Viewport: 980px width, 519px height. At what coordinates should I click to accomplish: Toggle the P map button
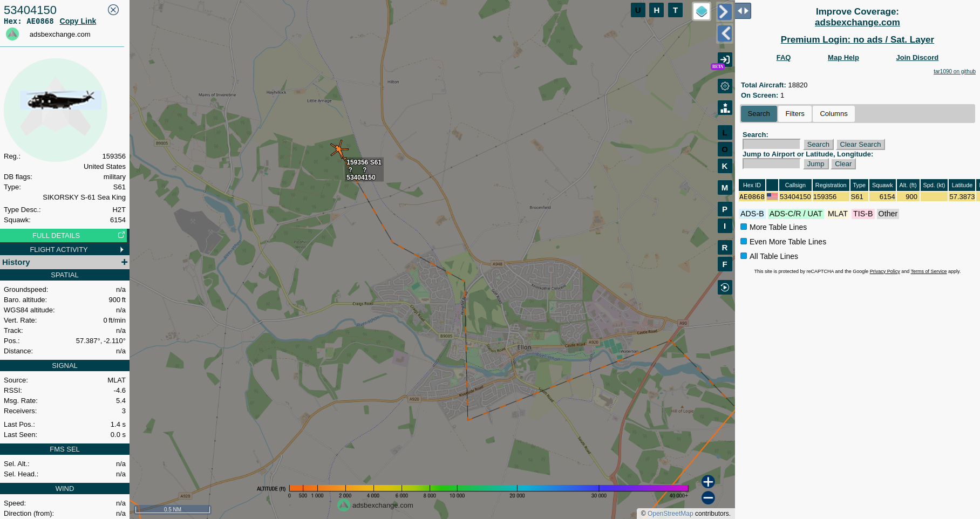click(x=725, y=209)
